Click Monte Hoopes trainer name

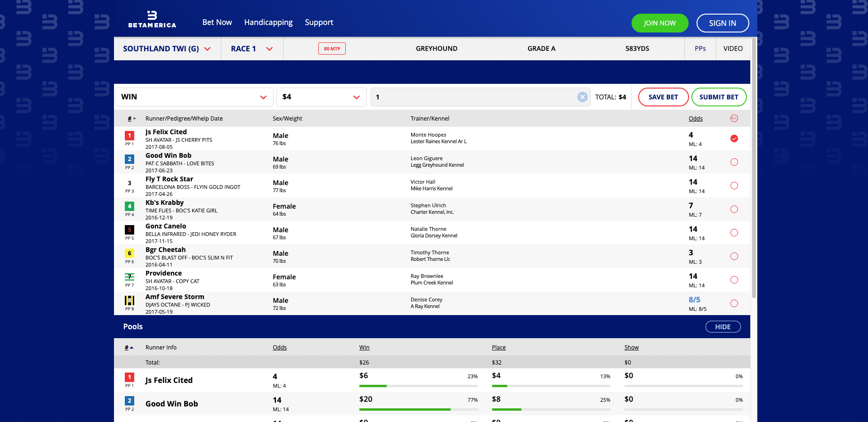(429, 135)
